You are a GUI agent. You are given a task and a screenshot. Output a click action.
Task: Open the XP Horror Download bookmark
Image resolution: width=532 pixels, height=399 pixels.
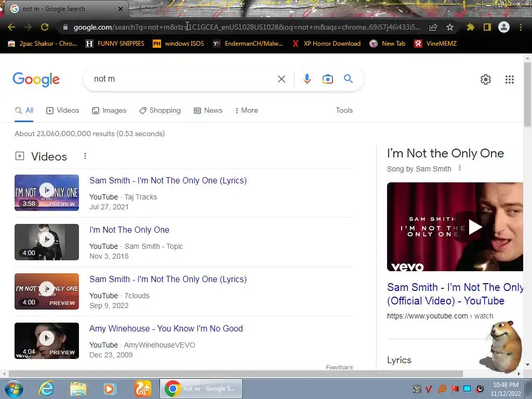tap(326, 44)
